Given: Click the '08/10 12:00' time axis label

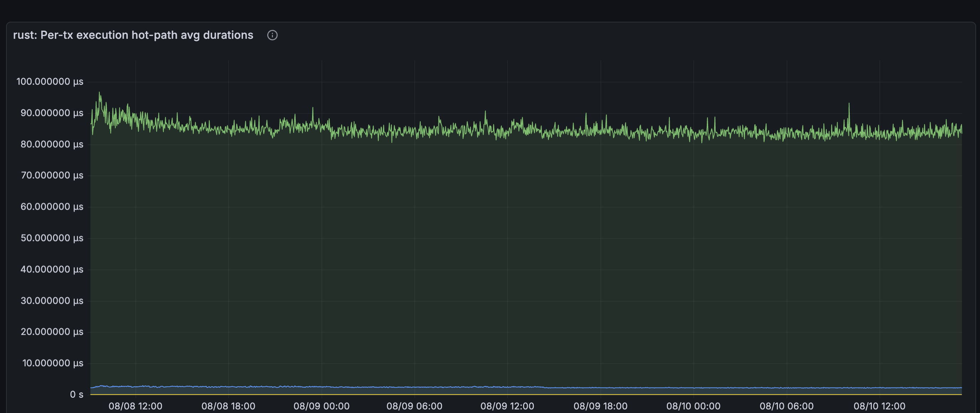Looking at the screenshot, I should 879,406.
